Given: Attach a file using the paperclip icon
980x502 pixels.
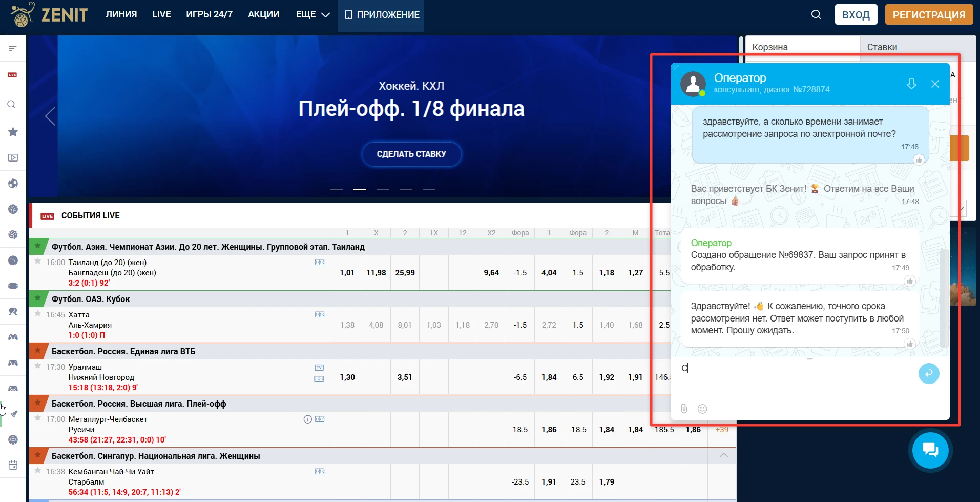Looking at the screenshot, I should tap(684, 409).
